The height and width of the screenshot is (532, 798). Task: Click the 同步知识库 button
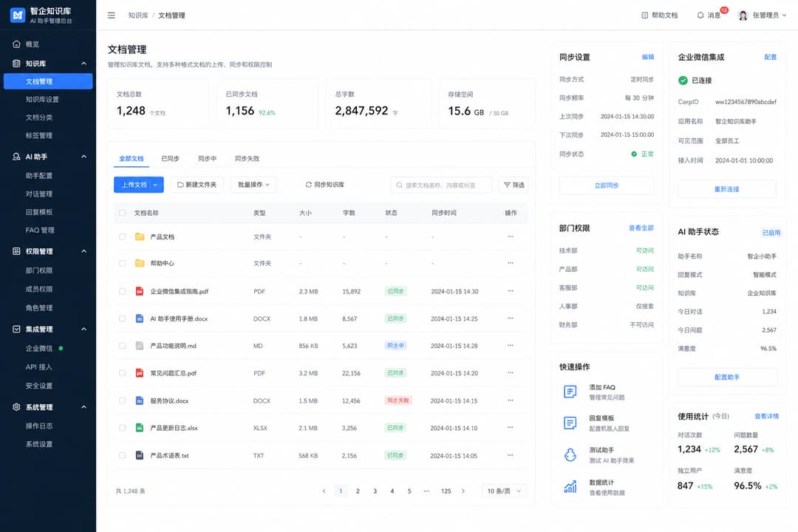click(x=324, y=185)
